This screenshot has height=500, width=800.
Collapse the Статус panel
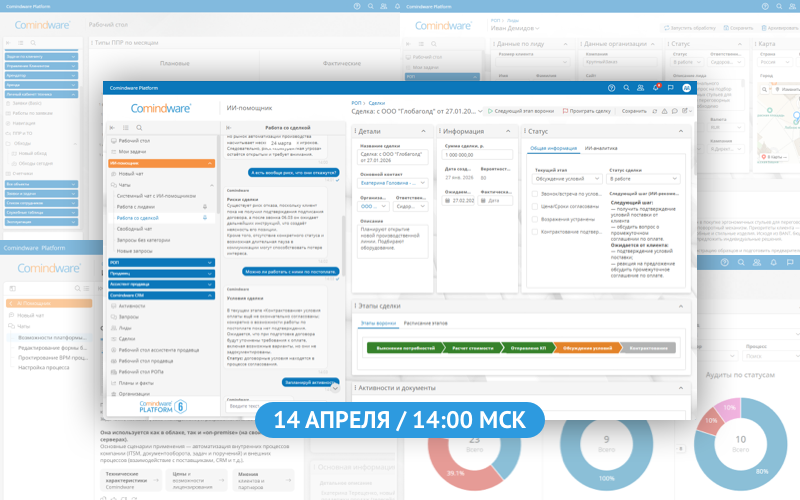[x=681, y=131]
